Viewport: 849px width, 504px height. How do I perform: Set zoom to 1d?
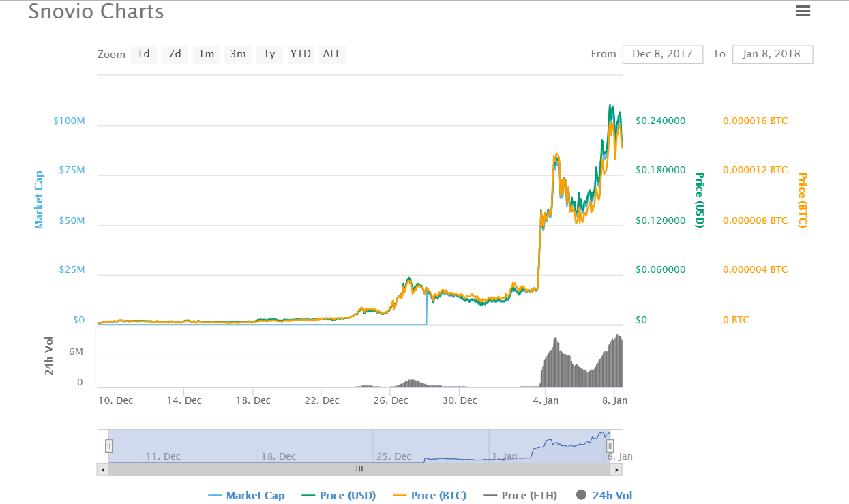[143, 54]
